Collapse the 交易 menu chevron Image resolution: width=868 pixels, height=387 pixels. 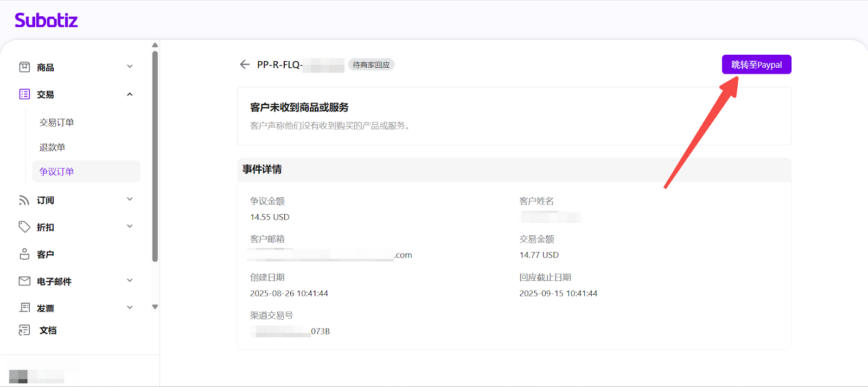coord(130,94)
